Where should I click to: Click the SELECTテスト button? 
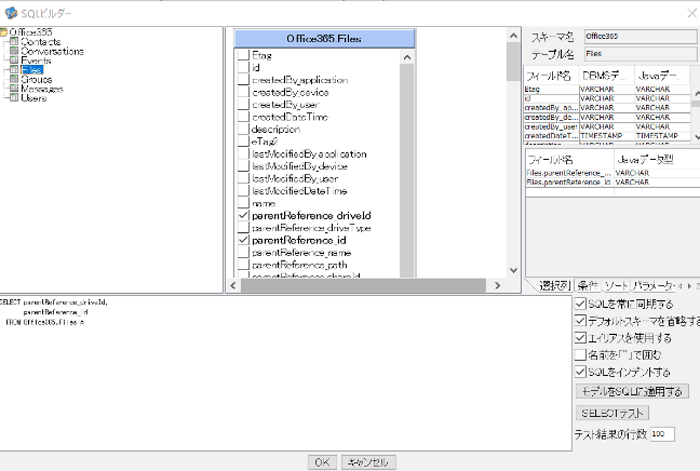(x=612, y=413)
